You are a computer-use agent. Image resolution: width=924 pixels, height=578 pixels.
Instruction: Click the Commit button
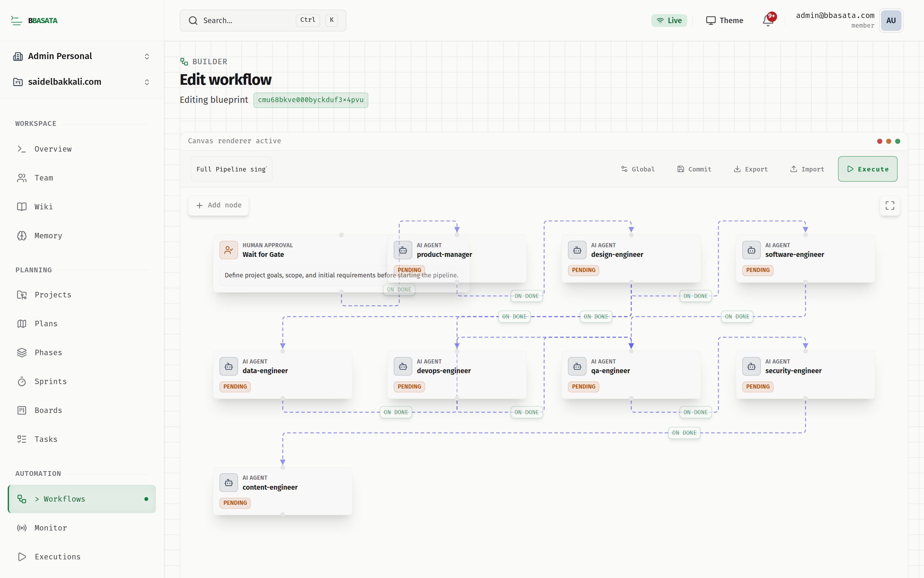point(694,169)
